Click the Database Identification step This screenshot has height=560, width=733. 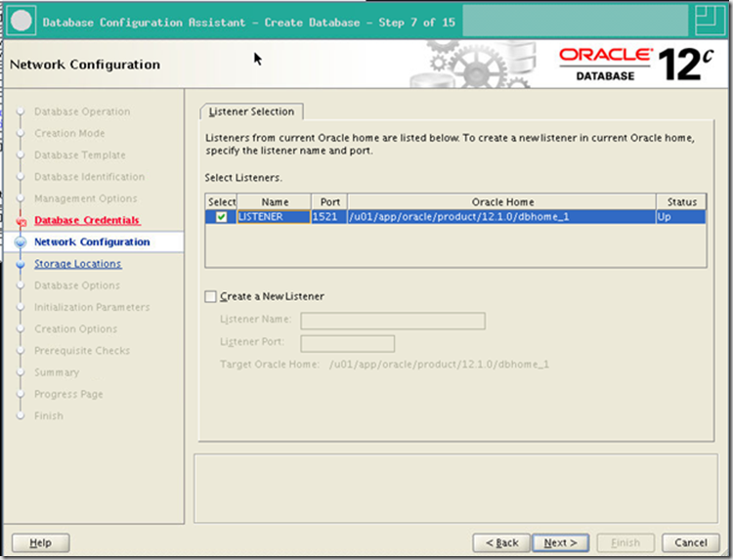tap(89, 177)
